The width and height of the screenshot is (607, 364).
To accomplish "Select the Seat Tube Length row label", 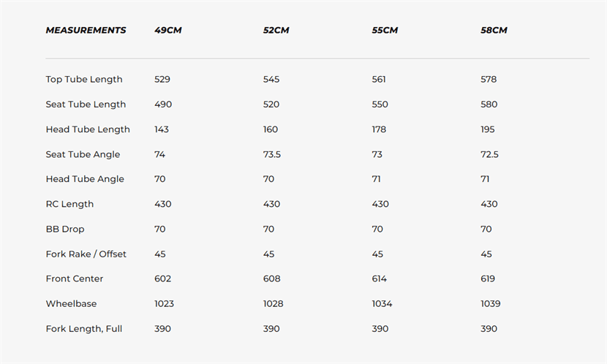I will [86, 105].
